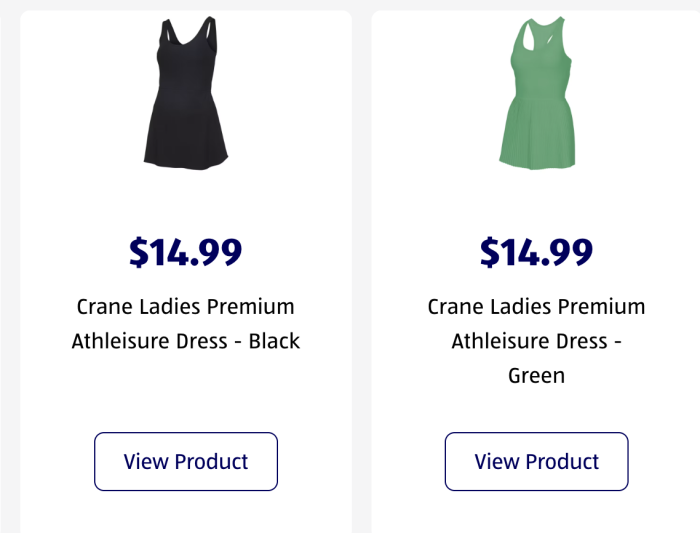700x533 pixels.
Task: Select "Crane Ladies Premium" text in green dress card
Action: click(x=536, y=306)
